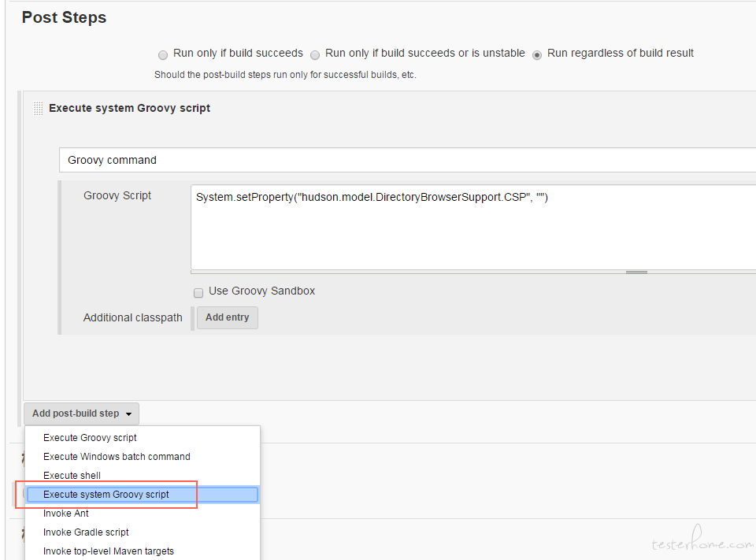Open the Groovy command dropdown
The image size is (756, 560).
coord(407,160)
